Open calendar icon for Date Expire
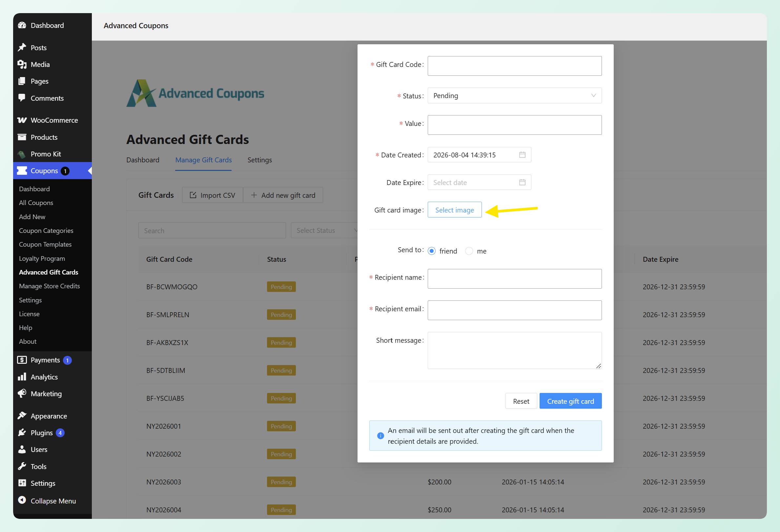 [x=522, y=182]
